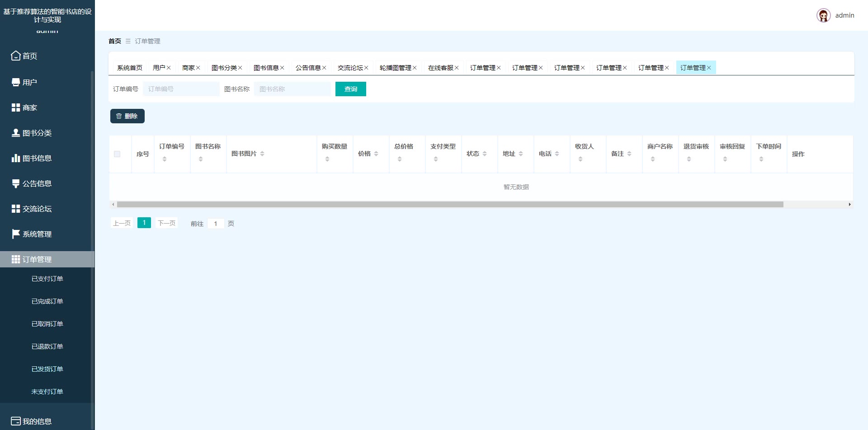Image resolution: width=868 pixels, height=430 pixels.
Task: Sort by 购买数量 column
Action: click(327, 159)
